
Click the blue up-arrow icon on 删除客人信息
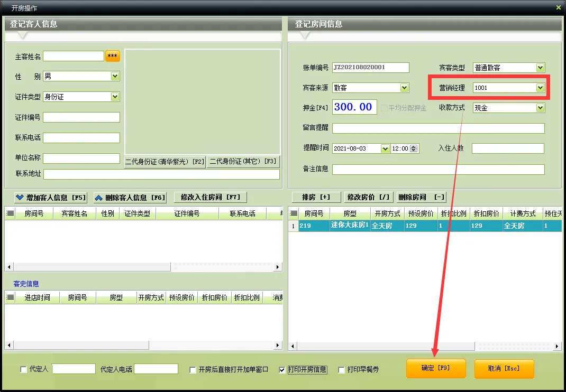(x=99, y=197)
